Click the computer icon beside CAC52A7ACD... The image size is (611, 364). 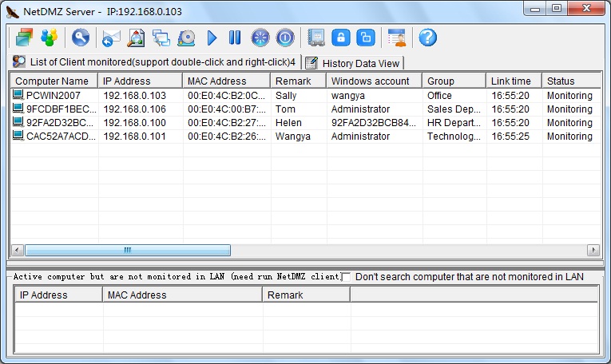18,136
